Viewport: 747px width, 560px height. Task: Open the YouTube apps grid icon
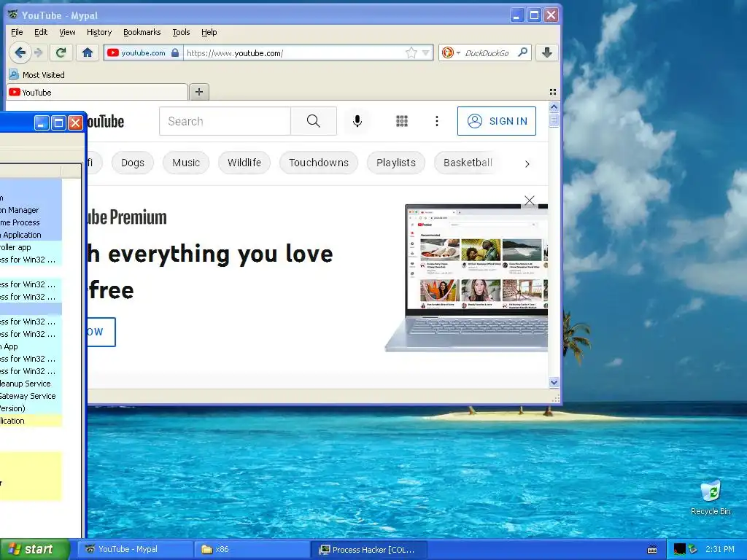pyautogui.click(x=402, y=121)
